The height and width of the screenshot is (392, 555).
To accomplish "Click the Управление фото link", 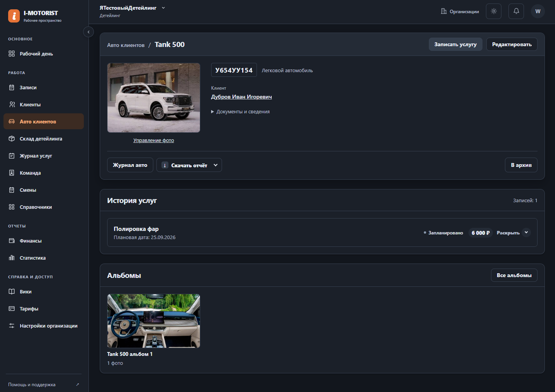I will (154, 140).
